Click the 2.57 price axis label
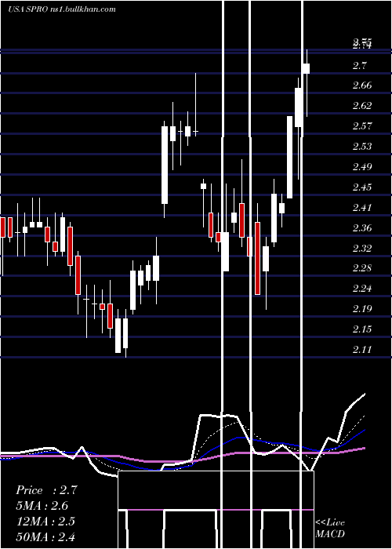Screen dimensions: 392x549 pos(362,126)
